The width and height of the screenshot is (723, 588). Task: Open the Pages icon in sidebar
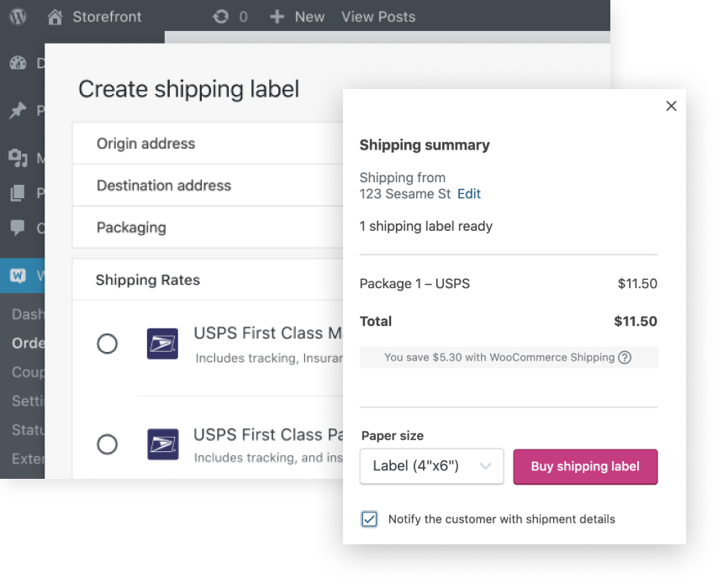click(x=17, y=192)
